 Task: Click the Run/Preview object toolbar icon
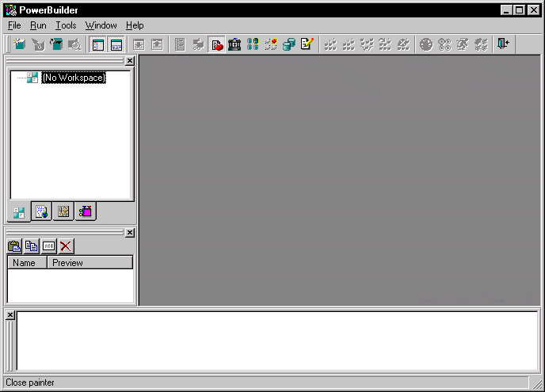74,44
